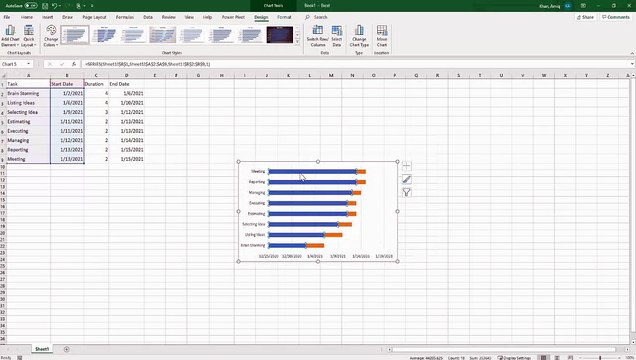636x360 pixels.
Task: Toggle the AutoSave switch
Action: tap(31, 6)
